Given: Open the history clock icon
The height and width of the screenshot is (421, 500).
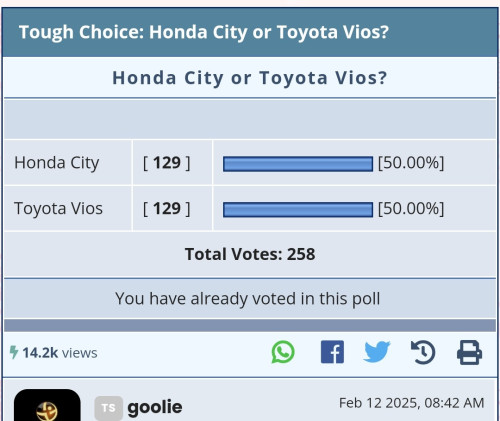Looking at the screenshot, I should [x=423, y=352].
